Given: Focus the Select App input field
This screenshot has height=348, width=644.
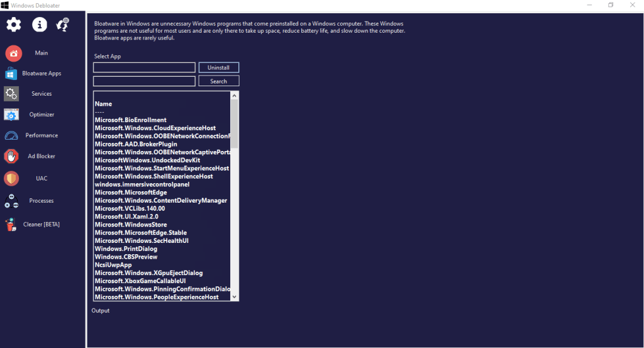Looking at the screenshot, I should pyautogui.click(x=144, y=67).
